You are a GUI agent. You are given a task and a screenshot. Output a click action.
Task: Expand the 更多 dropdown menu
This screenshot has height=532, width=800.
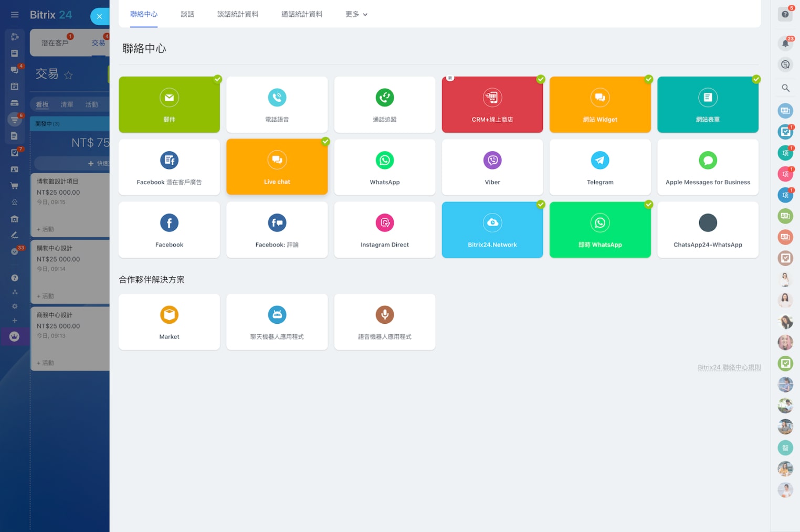tap(356, 14)
